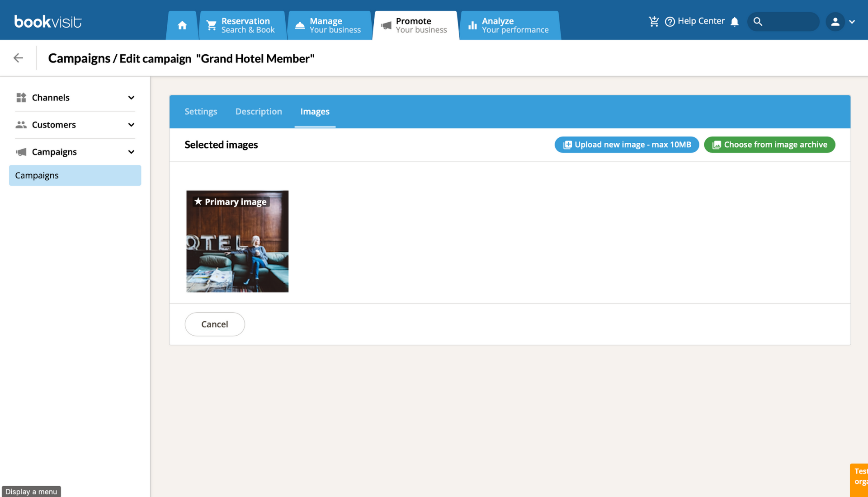This screenshot has width=868, height=497.
Task: Click the Help Center question icon
Action: tap(670, 22)
